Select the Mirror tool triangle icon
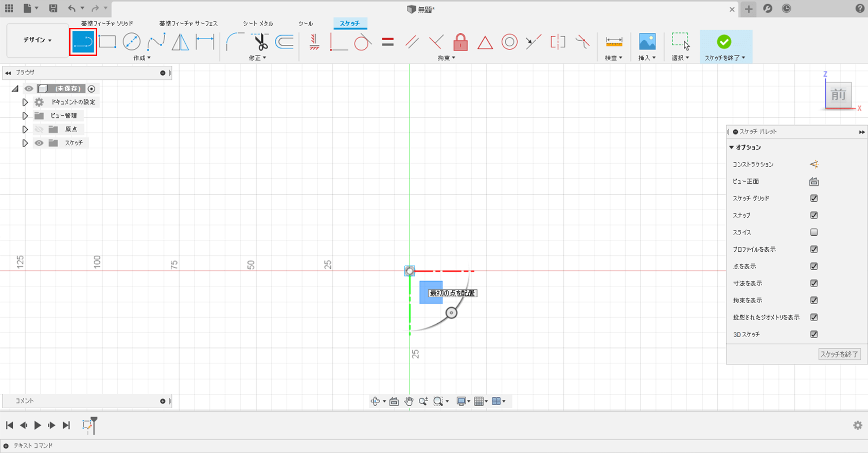This screenshot has width=868, height=453. pyautogui.click(x=180, y=42)
